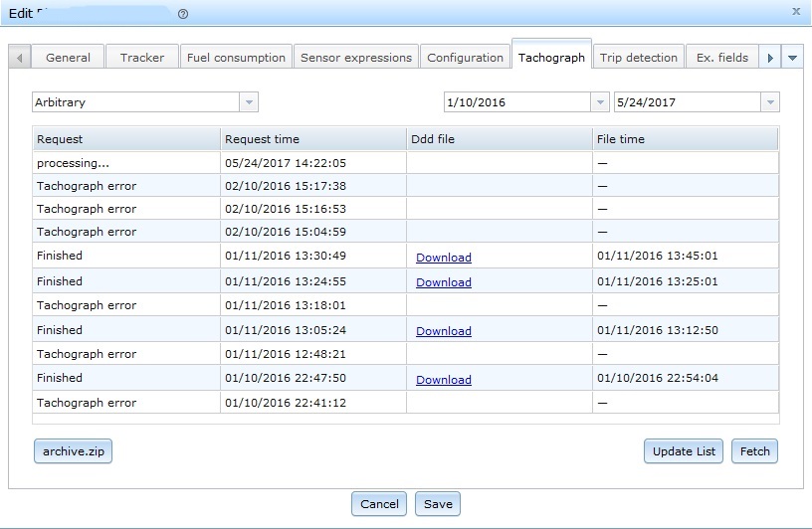Select Tachograph error in 12:48:21 row

point(87,354)
